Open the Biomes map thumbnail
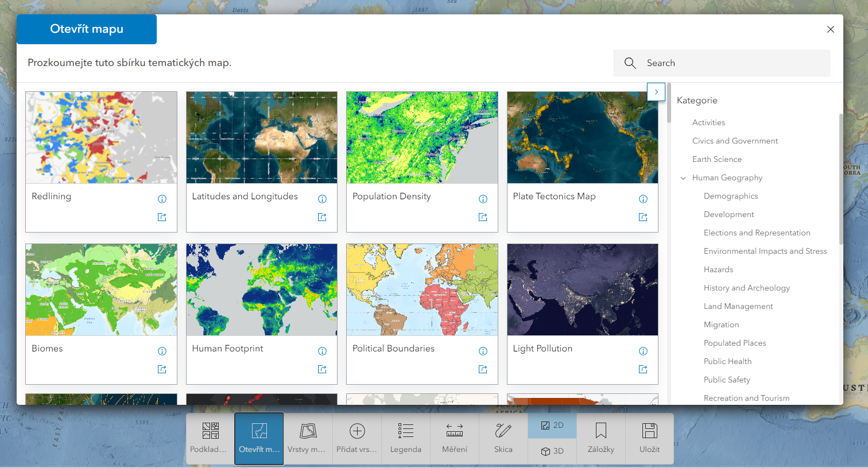The image size is (868, 468). pos(101,289)
